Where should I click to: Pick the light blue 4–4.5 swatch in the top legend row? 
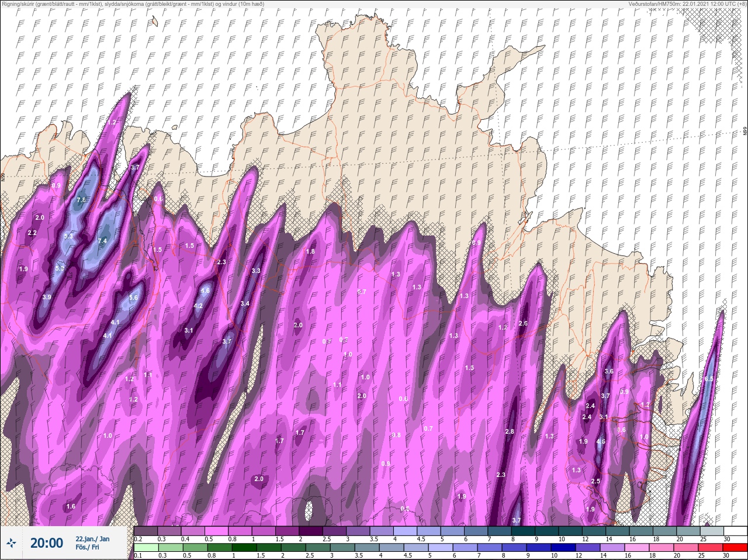406,531
